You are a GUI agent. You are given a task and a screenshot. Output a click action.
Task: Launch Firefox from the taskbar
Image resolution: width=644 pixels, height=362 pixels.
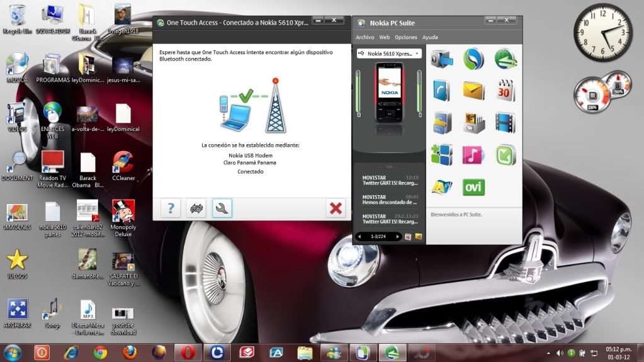click(130, 353)
